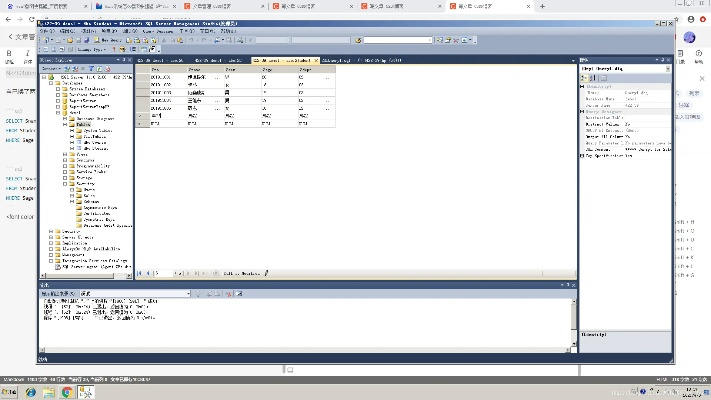711x400 pixels.
Task: Click the Alphabetical sort icon in Properties panel
Action: (592, 78)
